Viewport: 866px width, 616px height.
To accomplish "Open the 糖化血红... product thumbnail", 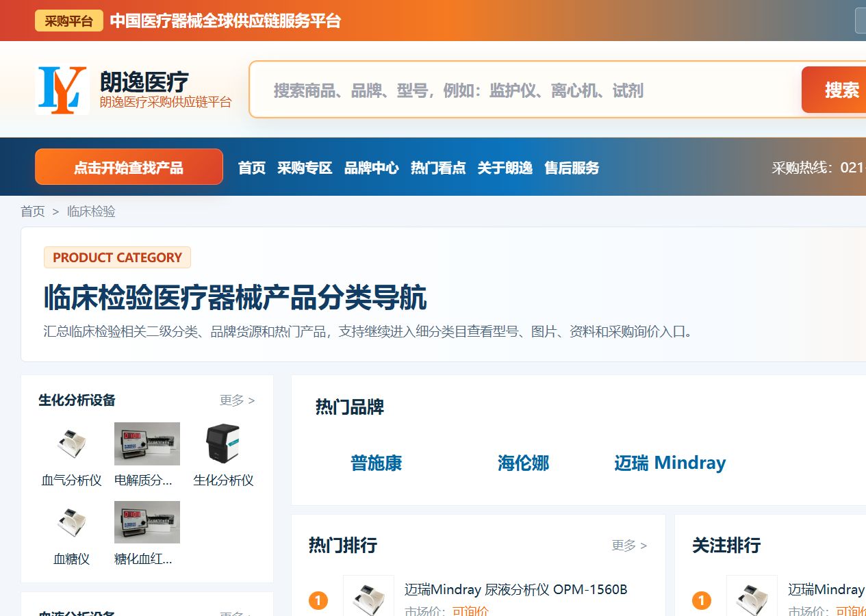I will point(147,522).
